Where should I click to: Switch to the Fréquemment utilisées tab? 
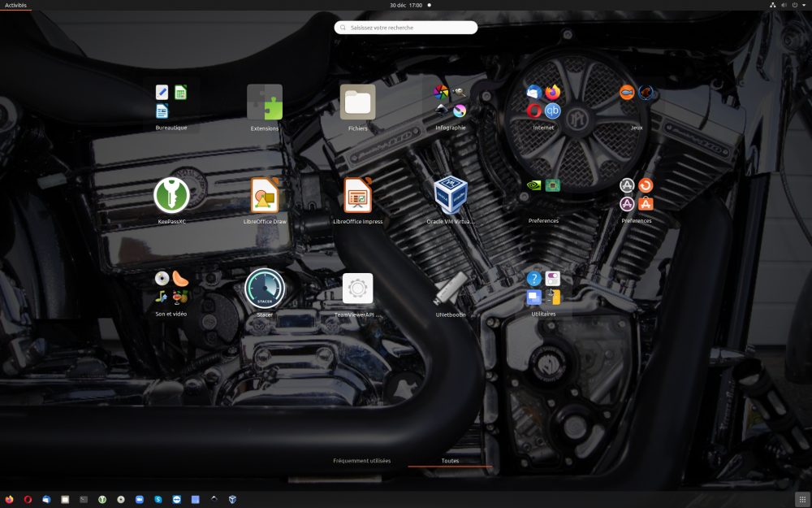[x=361, y=461]
